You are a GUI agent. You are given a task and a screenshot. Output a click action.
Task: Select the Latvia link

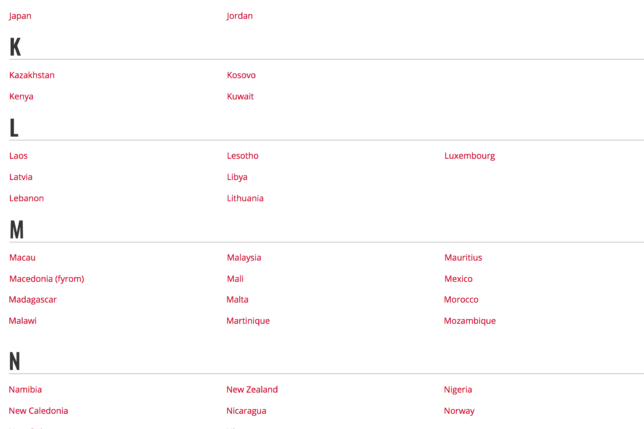pyautogui.click(x=20, y=177)
